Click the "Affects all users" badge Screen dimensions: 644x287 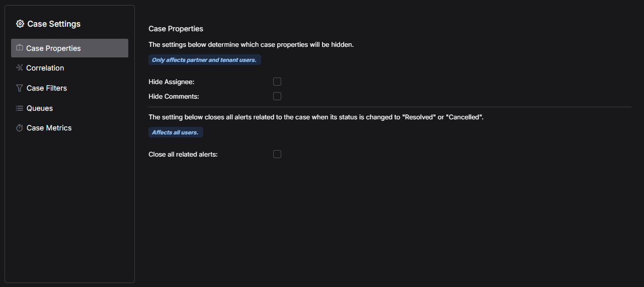[x=176, y=132]
